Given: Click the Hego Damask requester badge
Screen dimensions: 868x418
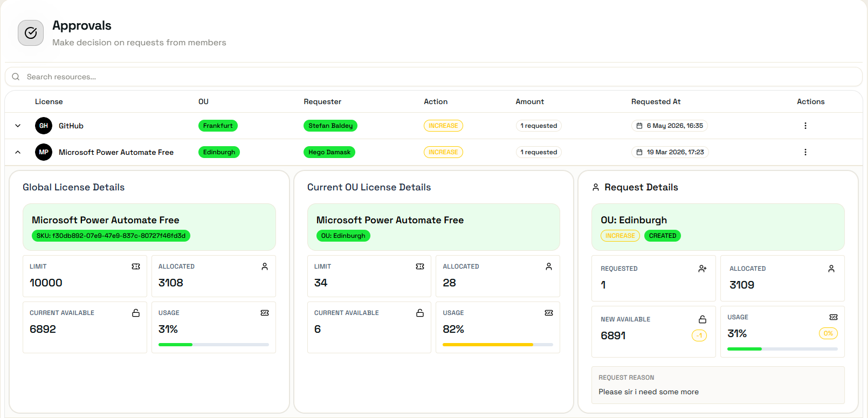Looking at the screenshot, I should click(329, 152).
